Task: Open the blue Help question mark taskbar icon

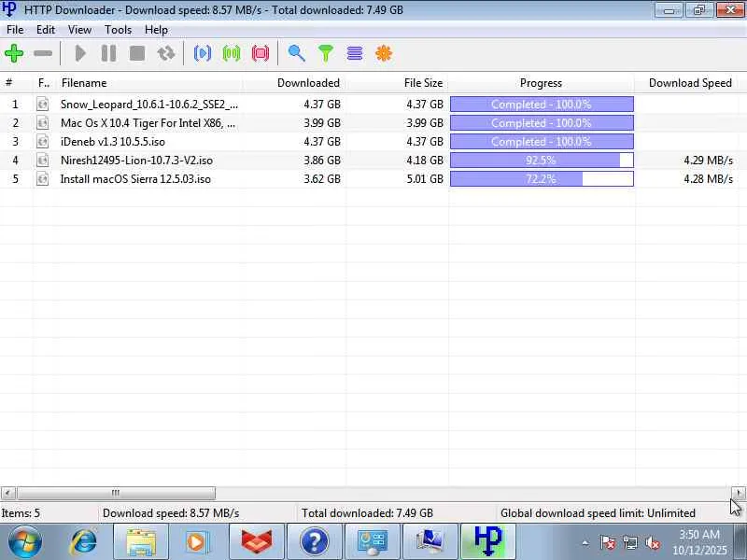Action: click(315, 541)
